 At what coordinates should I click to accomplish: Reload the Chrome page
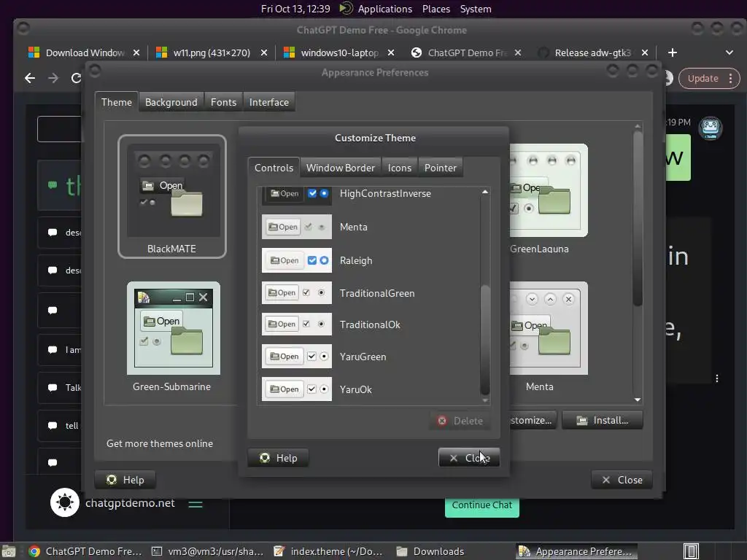click(x=76, y=78)
